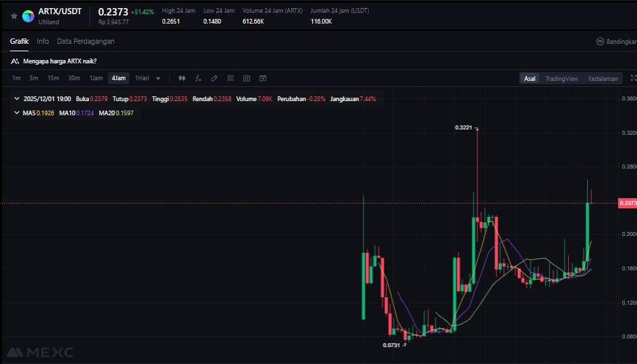The image size is (637, 364).
Task: Add ARTX/USDT to favorites with the star
Action: [14, 16]
